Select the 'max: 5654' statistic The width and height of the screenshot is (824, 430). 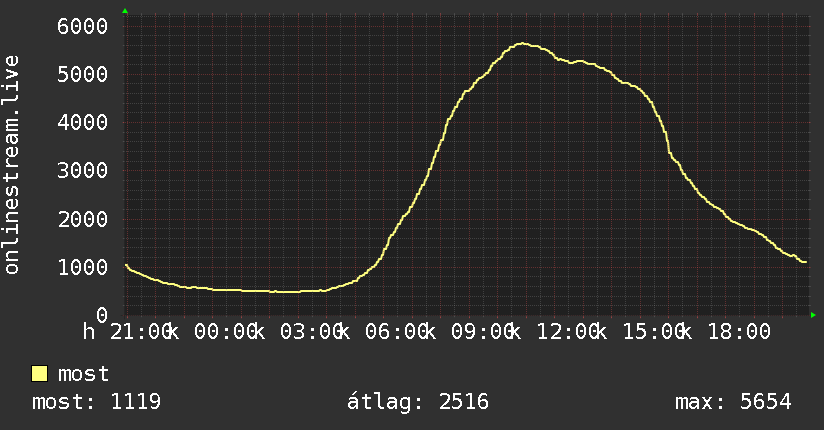(x=733, y=402)
